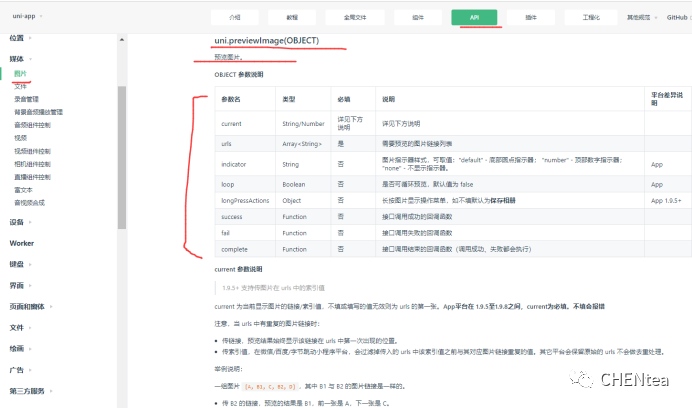Viewport: 692px width, 408px height.
Task: Open 音频组件控制 in the sidebar
Action: (x=32, y=125)
